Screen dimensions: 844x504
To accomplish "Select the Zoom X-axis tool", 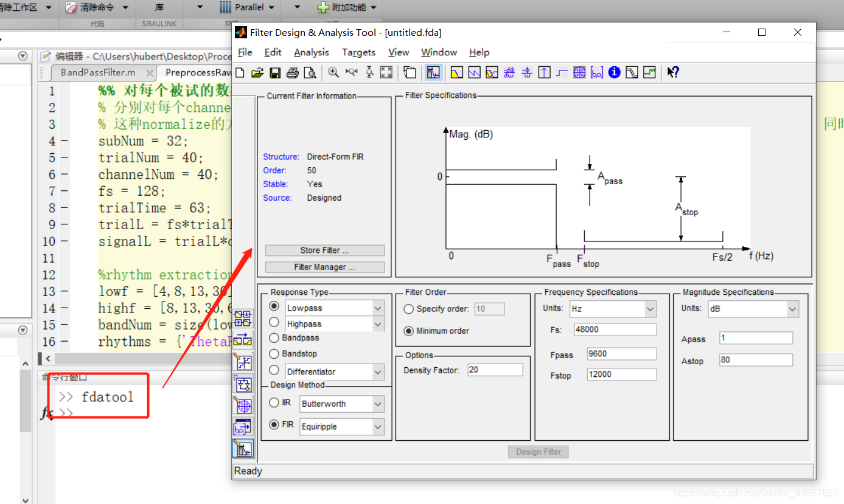I will (x=351, y=72).
